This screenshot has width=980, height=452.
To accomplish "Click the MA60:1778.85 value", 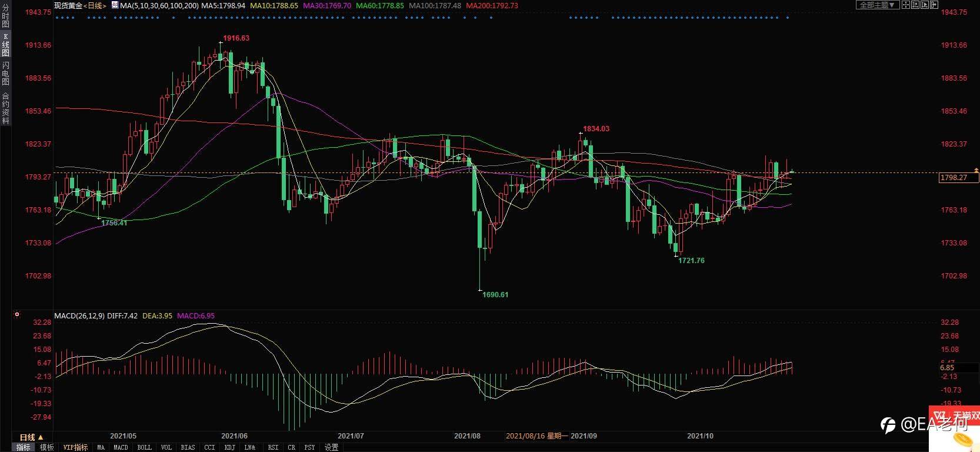I will (x=380, y=5).
